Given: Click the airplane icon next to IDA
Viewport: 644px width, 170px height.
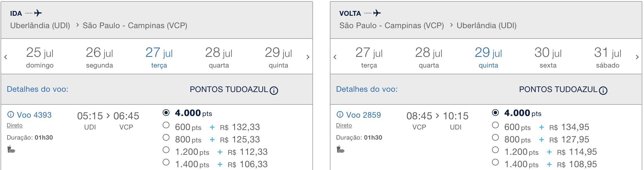Looking at the screenshot, I should (x=38, y=13).
